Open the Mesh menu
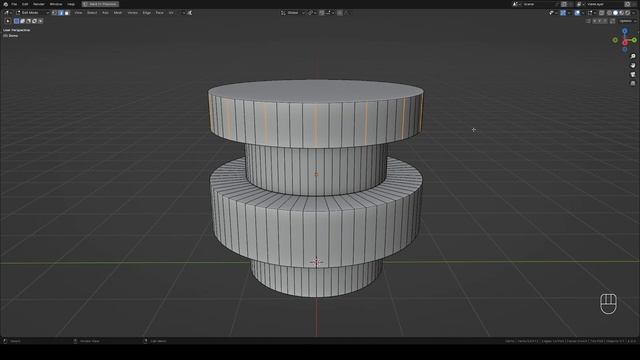Image resolution: width=640 pixels, height=360 pixels. tap(118, 13)
